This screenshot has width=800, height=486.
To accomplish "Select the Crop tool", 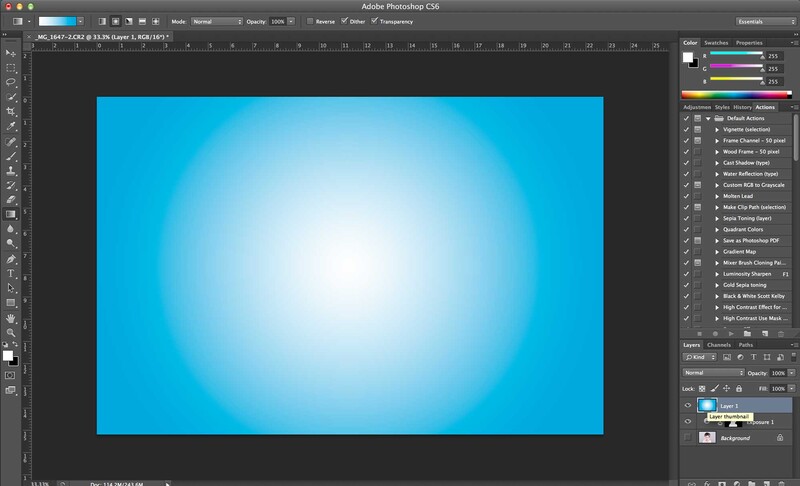I will [x=10, y=112].
